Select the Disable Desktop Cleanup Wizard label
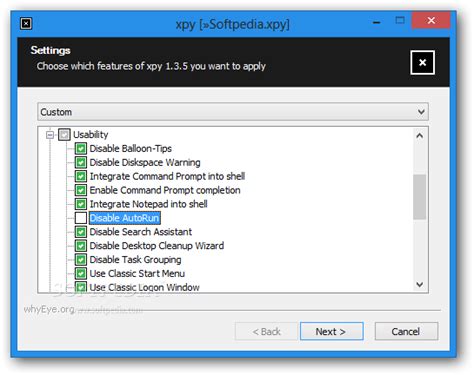Screen dimensions: 474x375 point(157,246)
